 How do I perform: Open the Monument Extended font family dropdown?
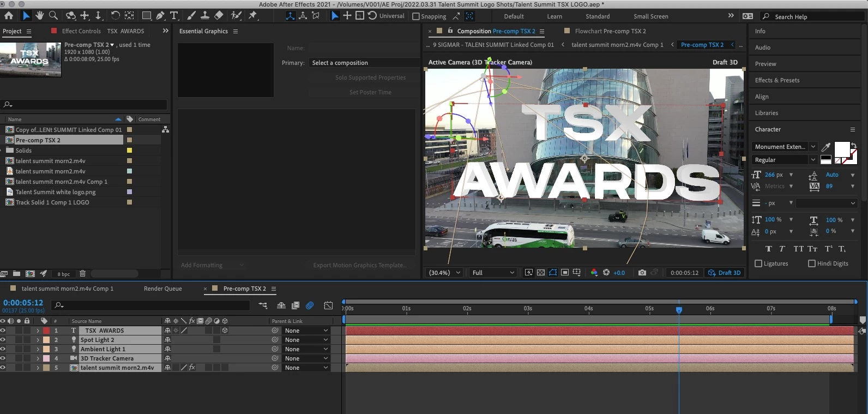coord(785,147)
